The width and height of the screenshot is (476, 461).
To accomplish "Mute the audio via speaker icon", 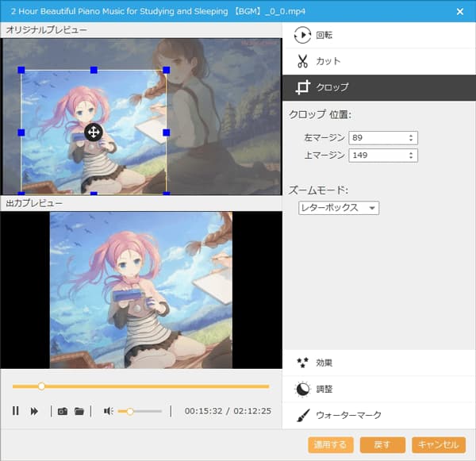I will (x=108, y=411).
